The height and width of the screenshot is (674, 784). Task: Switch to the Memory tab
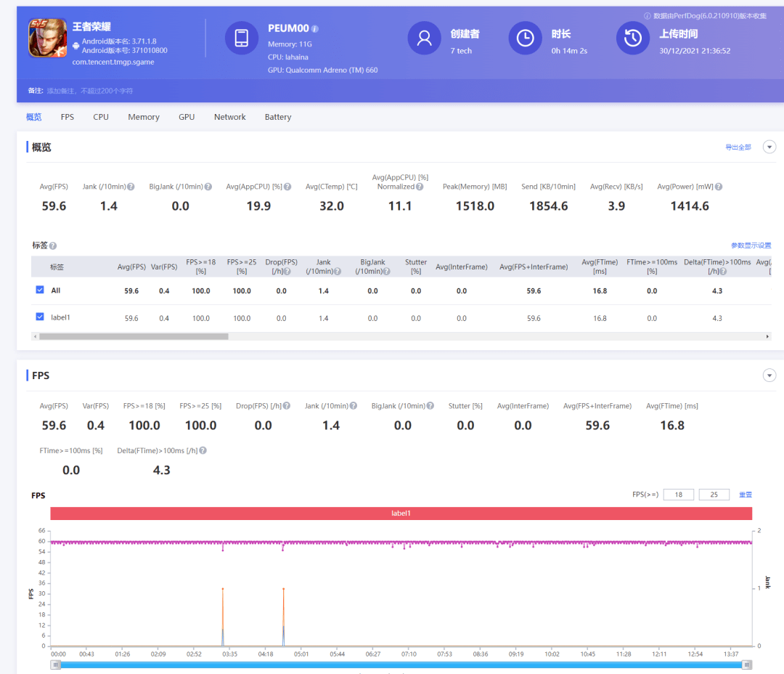coord(144,117)
